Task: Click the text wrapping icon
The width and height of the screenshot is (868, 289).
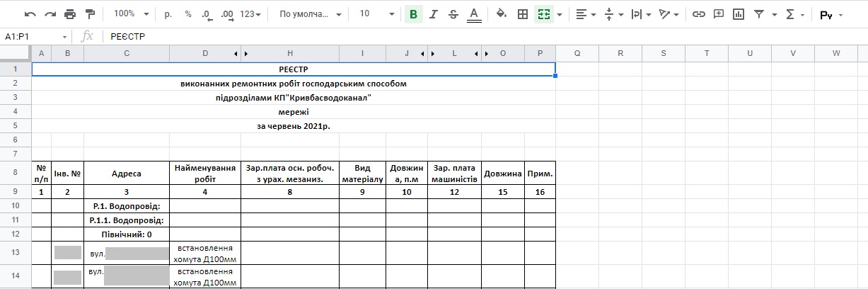Action: (636, 14)
